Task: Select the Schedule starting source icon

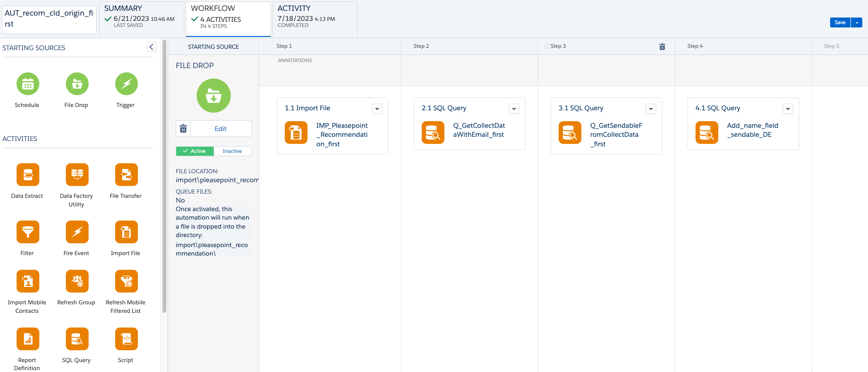Action: (x=27, y=84)
